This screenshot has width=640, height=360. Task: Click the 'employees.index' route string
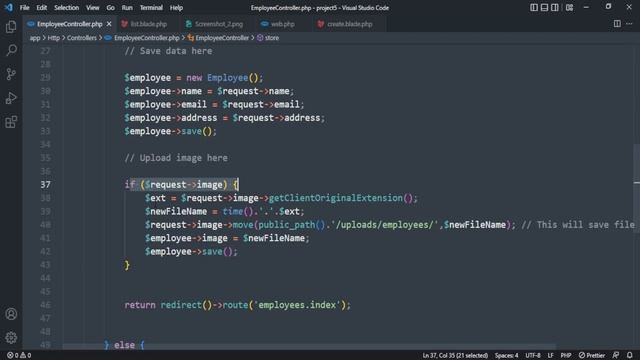point(297,305)
